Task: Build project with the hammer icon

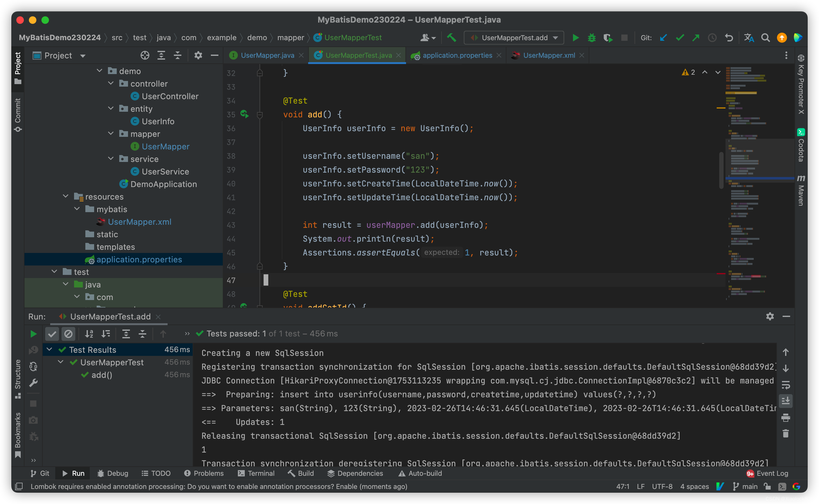Action: point(452,38)
